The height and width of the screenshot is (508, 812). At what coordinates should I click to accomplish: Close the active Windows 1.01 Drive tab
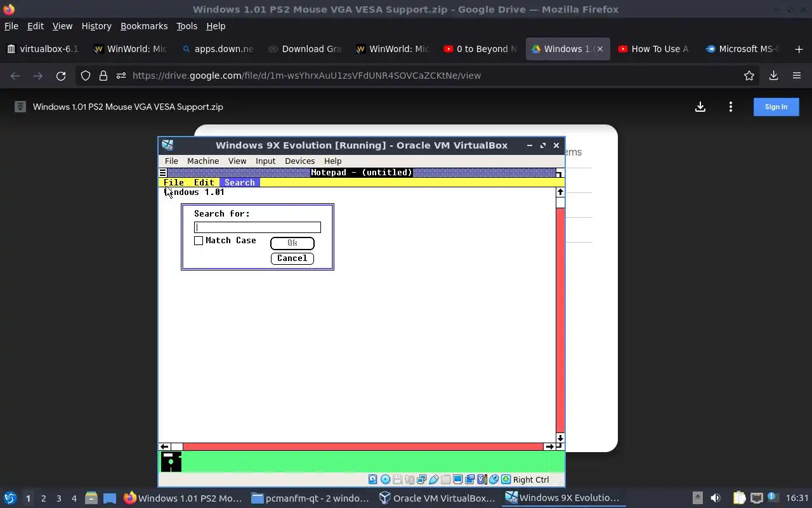click(x=599, y=49)
